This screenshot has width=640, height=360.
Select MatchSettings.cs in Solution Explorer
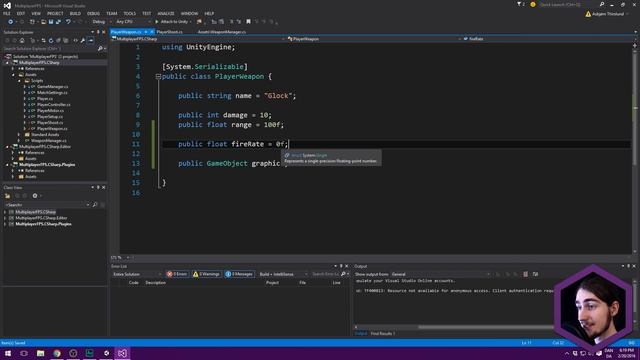coord(52,93)
